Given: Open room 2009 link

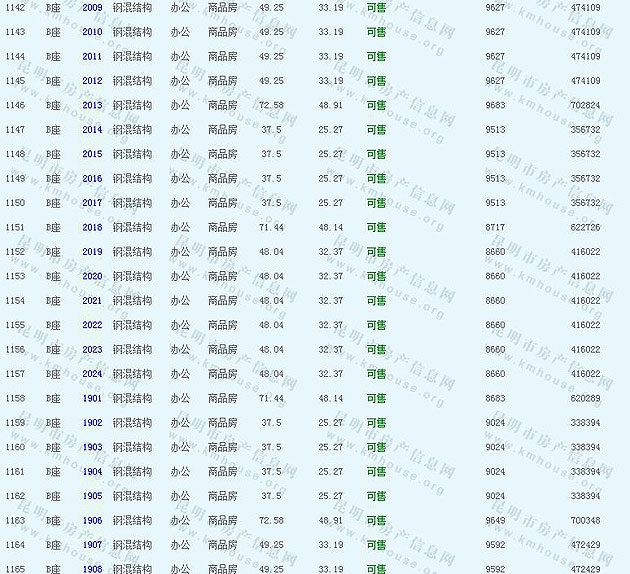Looking at the screenshot, I should coord(92,7).
